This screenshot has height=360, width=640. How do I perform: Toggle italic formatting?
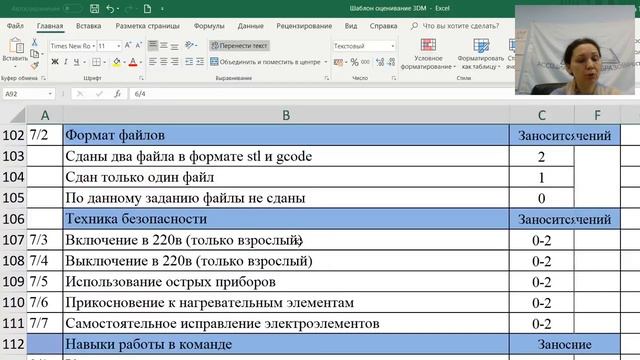point(65,62)
